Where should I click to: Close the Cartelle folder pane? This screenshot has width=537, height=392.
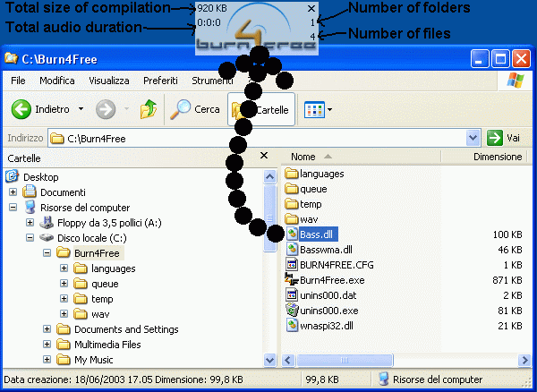[x=264, y=156]
